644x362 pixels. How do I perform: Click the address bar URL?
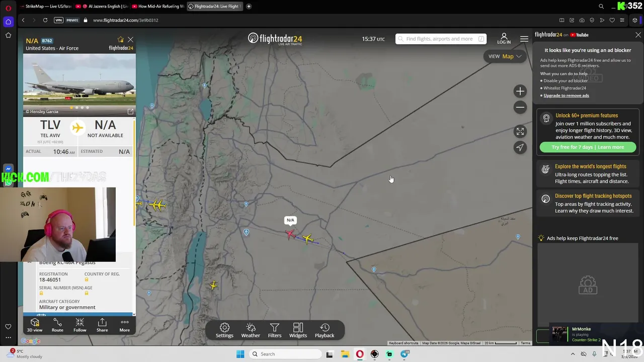pos(125,20)
